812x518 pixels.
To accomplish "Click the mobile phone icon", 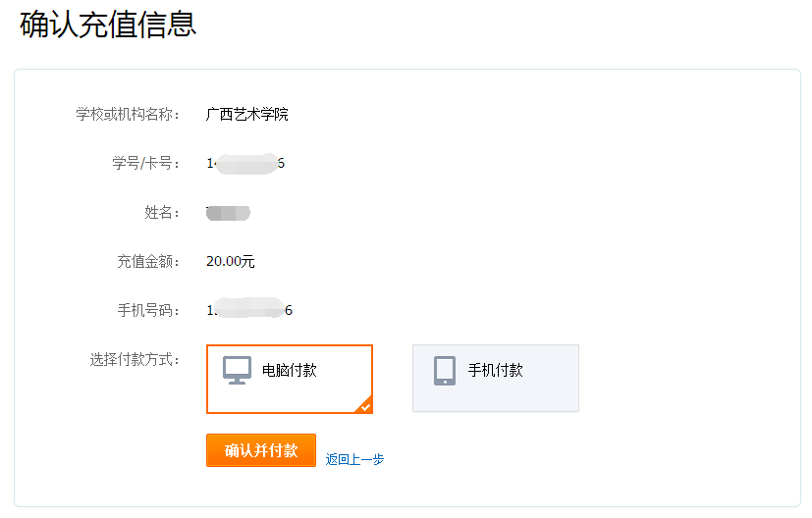I will point(445,370).
